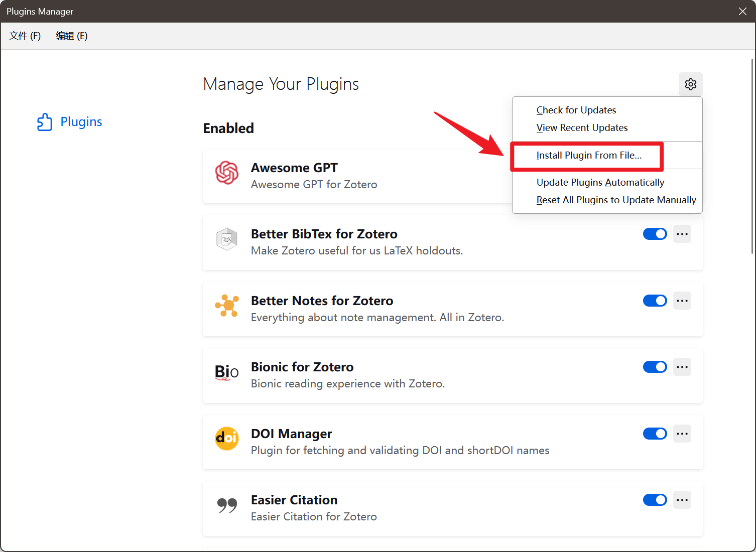Open the 文件 (F) menu
The height and width of the screenshot is (552, 756).
(x=25, y=36)
